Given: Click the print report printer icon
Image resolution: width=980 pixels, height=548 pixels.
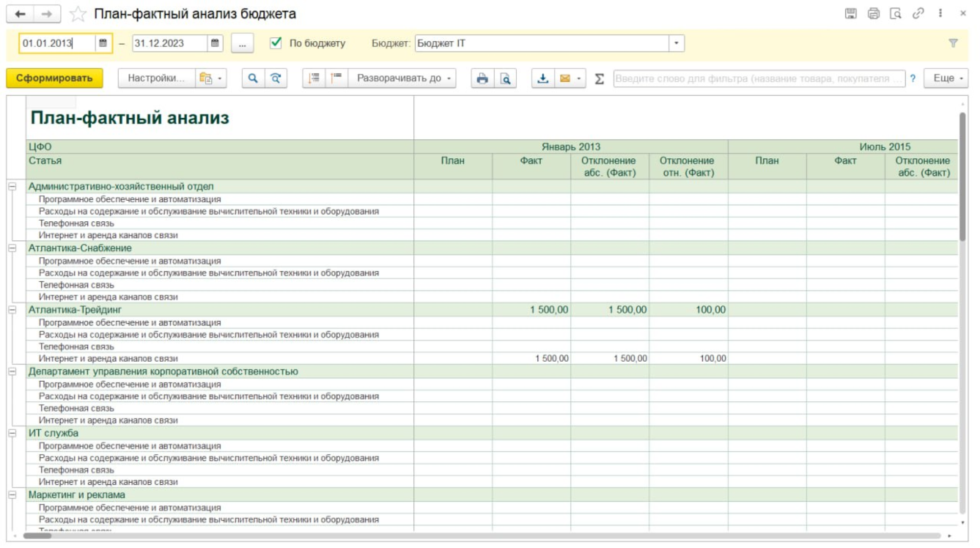Looking at the screenshot, I should point(482,78).
